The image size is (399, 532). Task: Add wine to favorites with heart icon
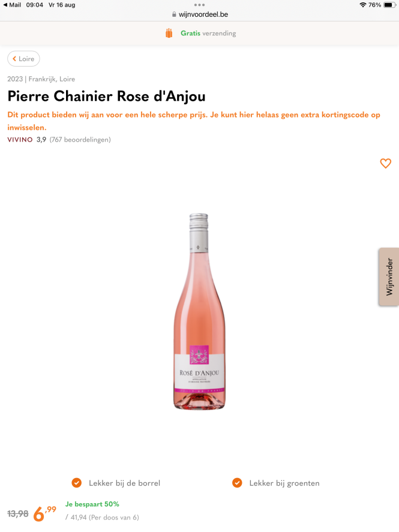385,163
